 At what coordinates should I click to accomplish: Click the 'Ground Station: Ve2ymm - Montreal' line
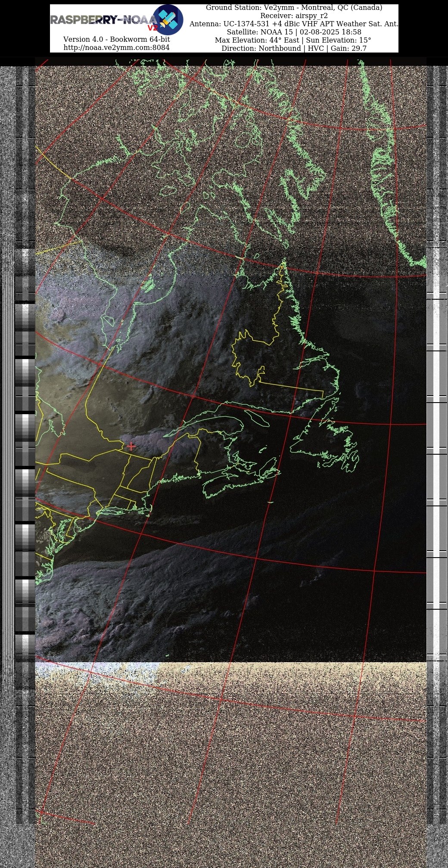[x=294, y=8]
